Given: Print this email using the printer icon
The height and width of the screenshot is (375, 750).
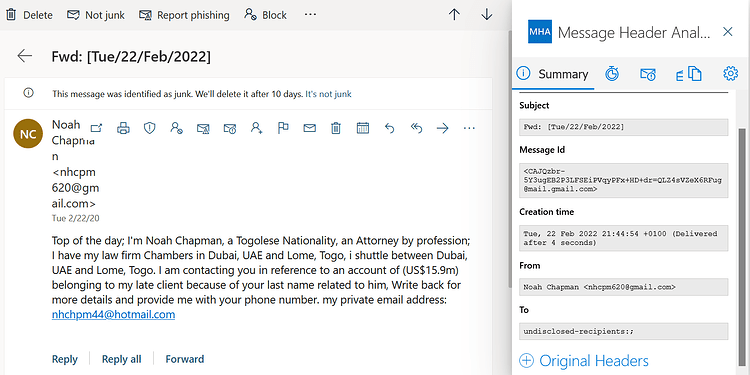Looking at the screenshot, I should [123, 128].
